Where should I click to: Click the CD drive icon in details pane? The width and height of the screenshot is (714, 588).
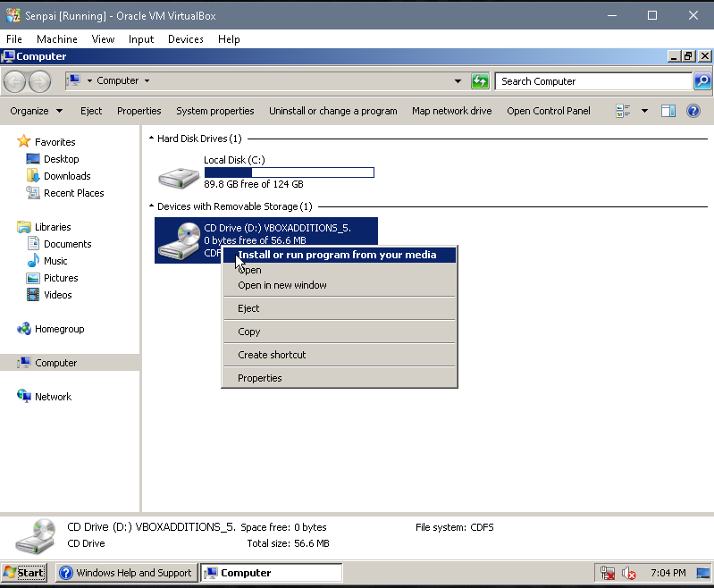point(36,536)
